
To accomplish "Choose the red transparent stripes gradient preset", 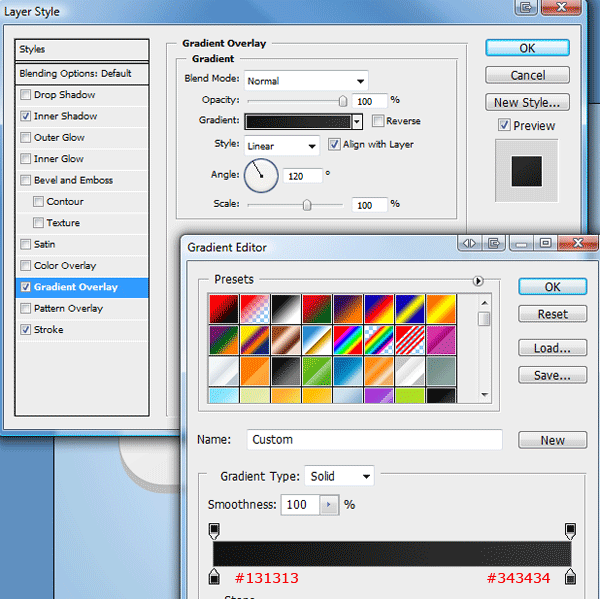I will [x=410, y=340].
